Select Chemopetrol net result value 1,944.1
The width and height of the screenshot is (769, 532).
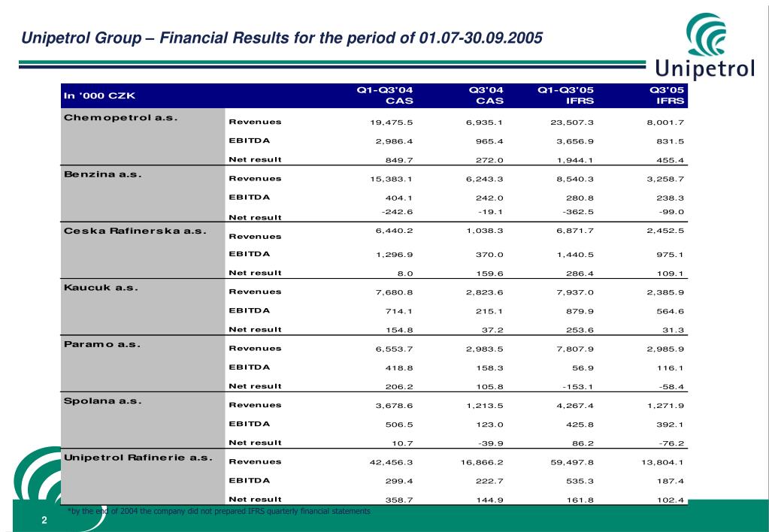pyautogui.click(x=575, y=160)
